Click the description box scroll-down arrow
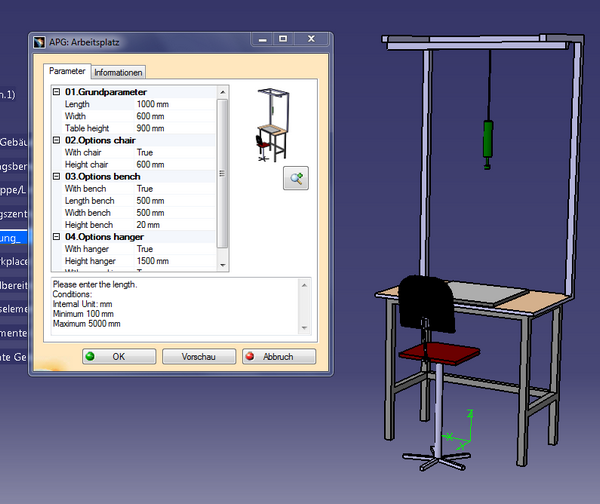600x504 pixels. (x=306, y=329)
